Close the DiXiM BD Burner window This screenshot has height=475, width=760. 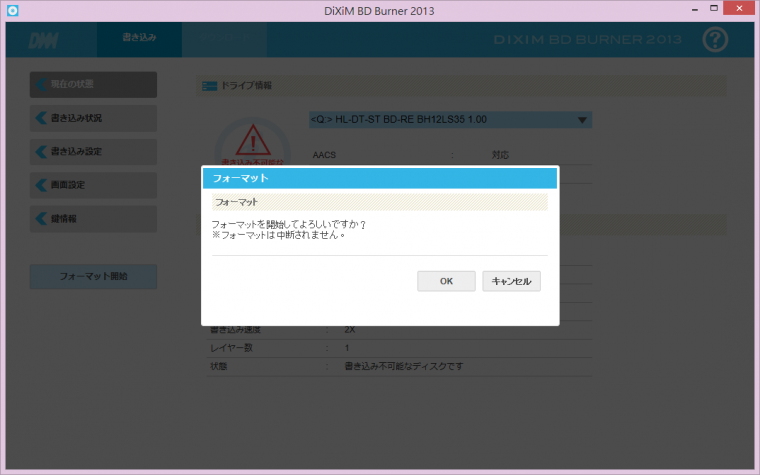(739, 8)
